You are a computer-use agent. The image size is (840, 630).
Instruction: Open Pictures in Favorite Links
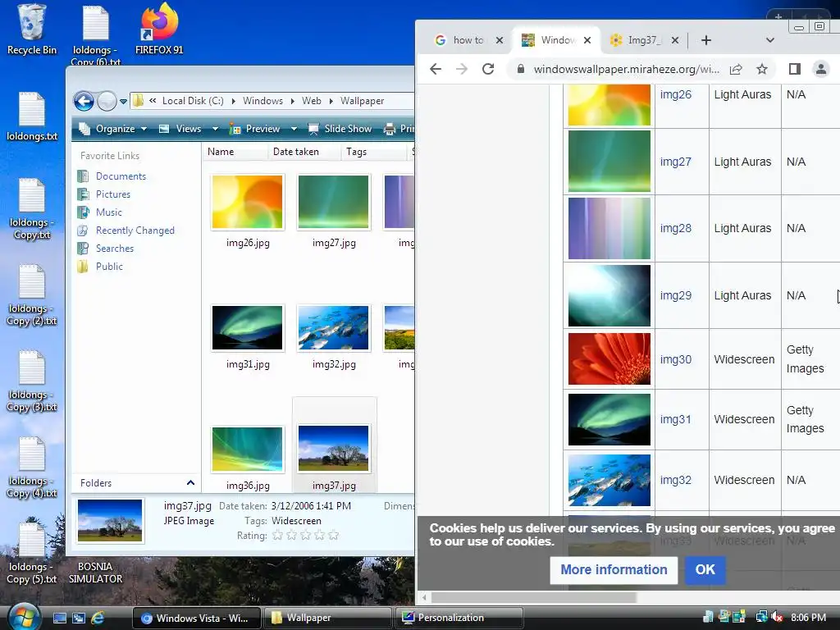(113, 194)
